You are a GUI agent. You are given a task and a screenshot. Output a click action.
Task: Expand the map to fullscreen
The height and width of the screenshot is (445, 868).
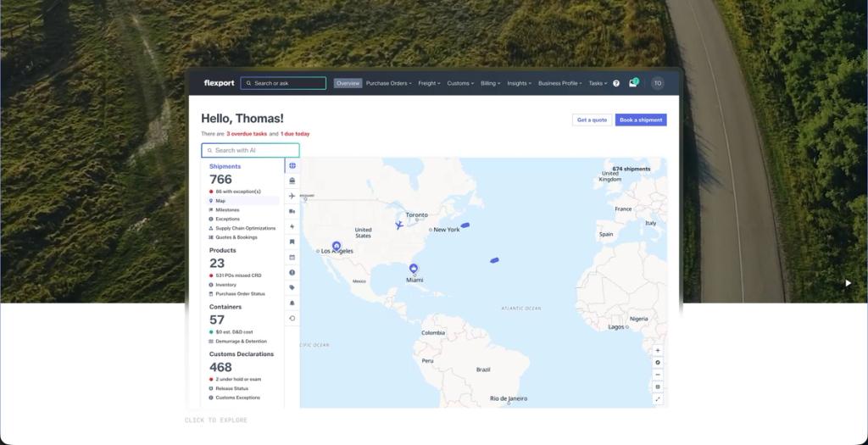pyautogui.click(x=658, y=399)
